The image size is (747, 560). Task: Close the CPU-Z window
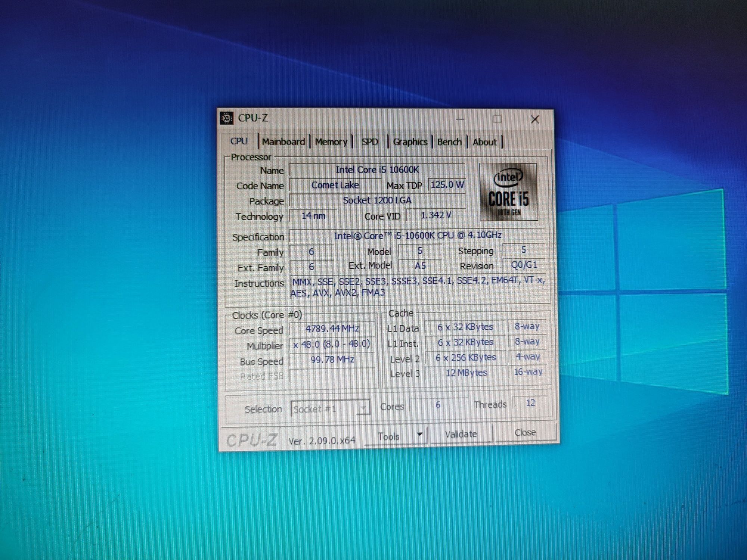(535, 119)
